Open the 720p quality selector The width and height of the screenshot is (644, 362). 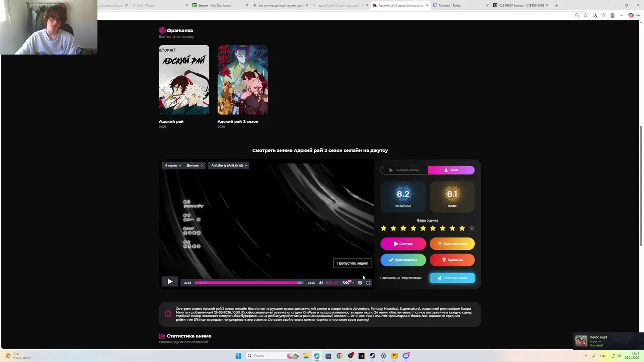[347, 283]
